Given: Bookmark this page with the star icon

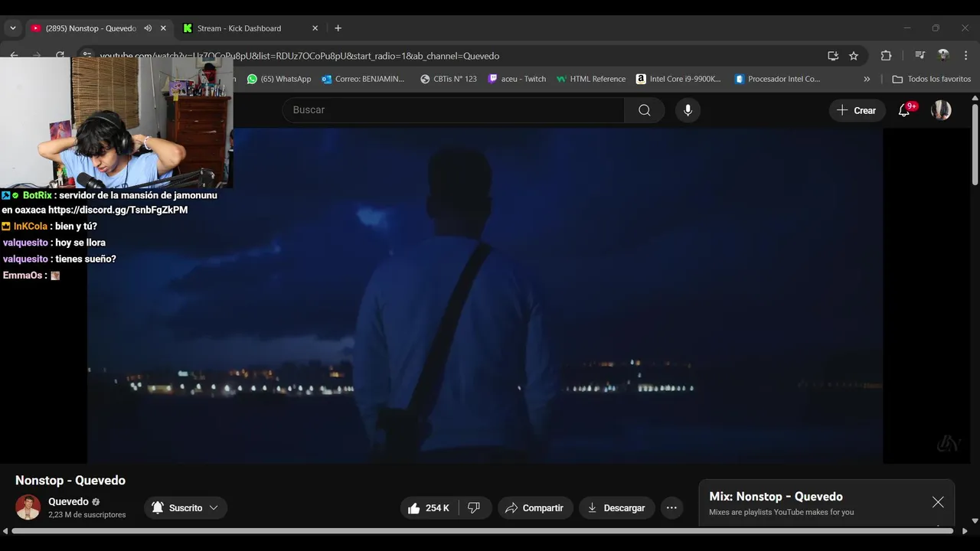Looking at the screenshot, I should 854,56.
